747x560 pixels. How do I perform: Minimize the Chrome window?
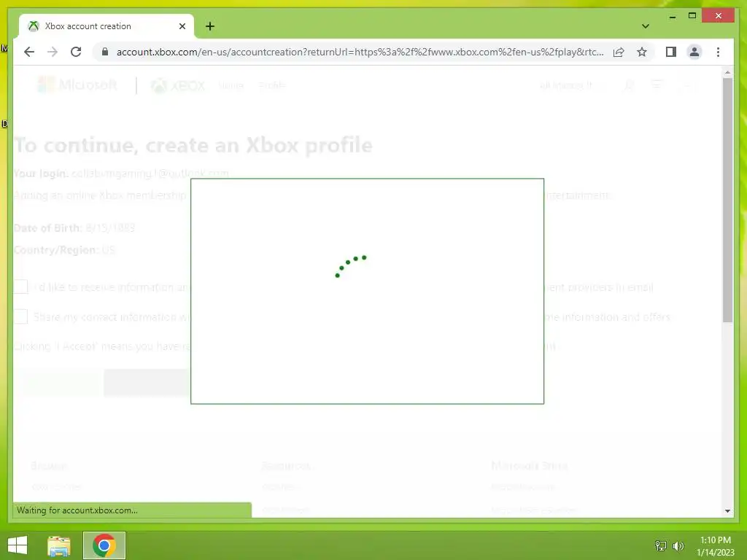(672, 16)
